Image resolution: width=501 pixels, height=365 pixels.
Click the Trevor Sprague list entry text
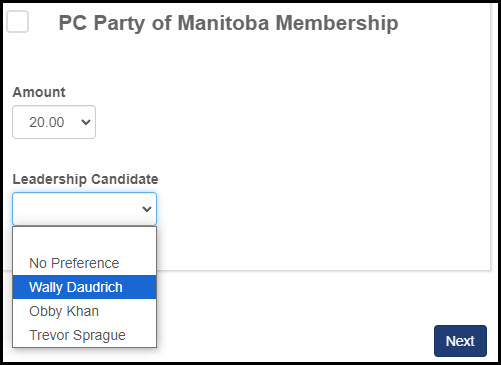coord(77,335)
